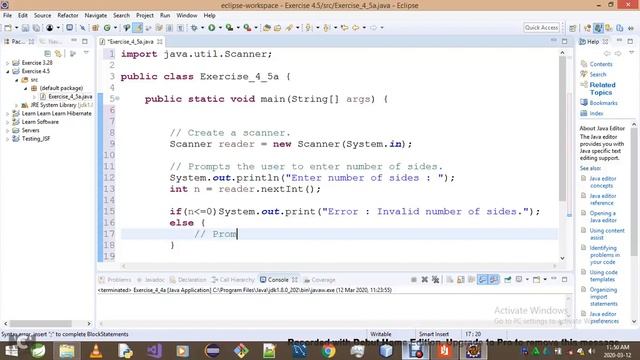Expand the Servers project

7,131
